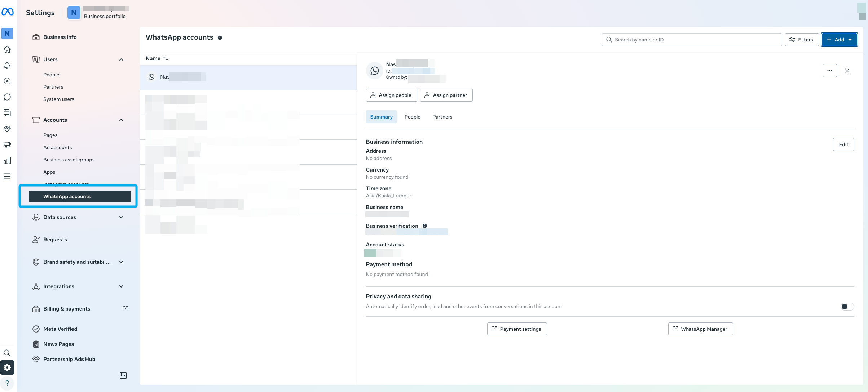Switch to the People tab
This screenshot has width=868, height=392.
click(412, 117)
